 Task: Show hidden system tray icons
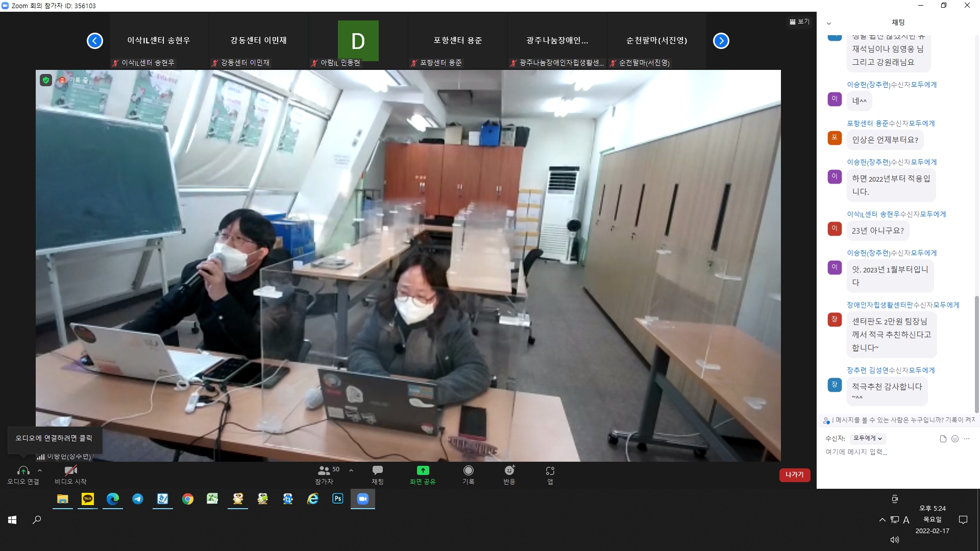click(883, 520)
